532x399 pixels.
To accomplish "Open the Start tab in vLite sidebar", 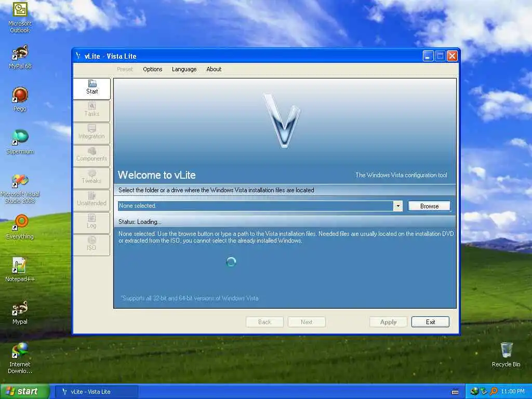I will (x=91, y=88).
